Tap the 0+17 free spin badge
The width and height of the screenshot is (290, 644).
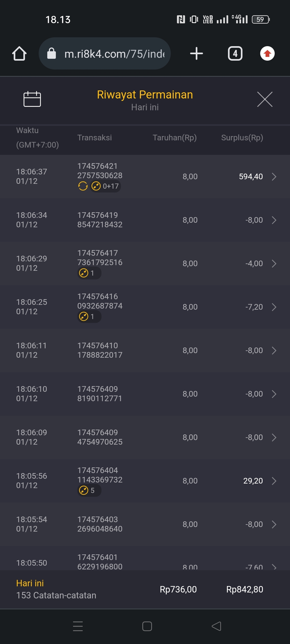pos(106,186)
